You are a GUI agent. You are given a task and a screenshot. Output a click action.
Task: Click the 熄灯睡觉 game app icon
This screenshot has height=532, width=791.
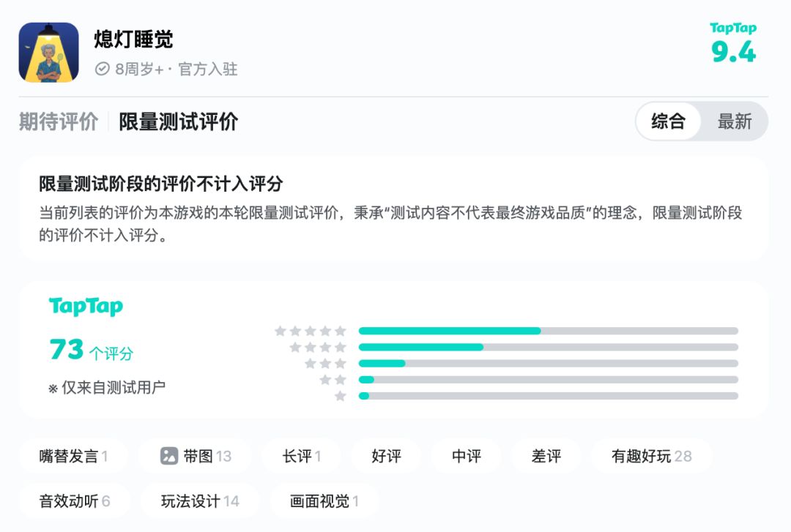click(x=48, y=52)
